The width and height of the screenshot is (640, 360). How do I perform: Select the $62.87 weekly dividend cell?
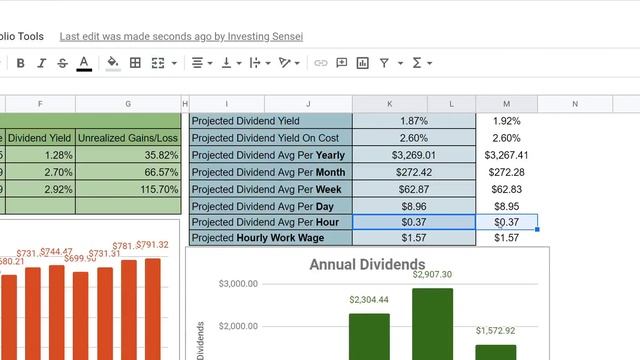(x=414, y=189)
